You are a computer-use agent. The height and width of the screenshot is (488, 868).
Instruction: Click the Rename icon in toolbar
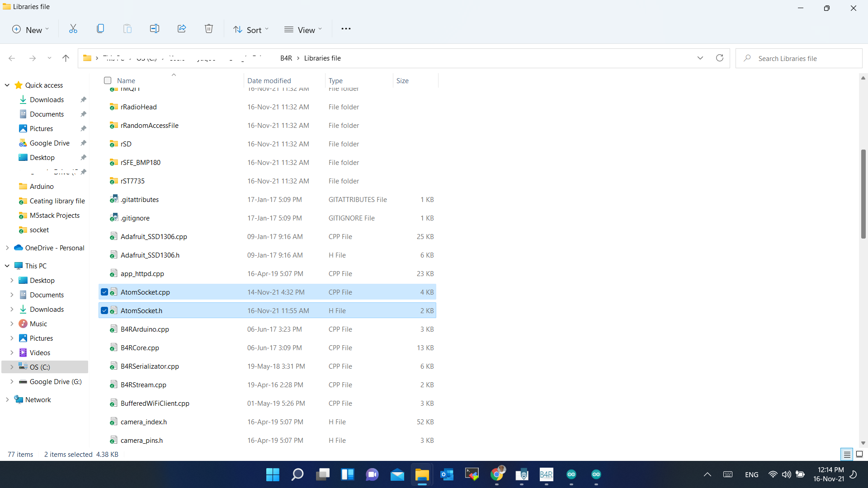pos(155,29)
